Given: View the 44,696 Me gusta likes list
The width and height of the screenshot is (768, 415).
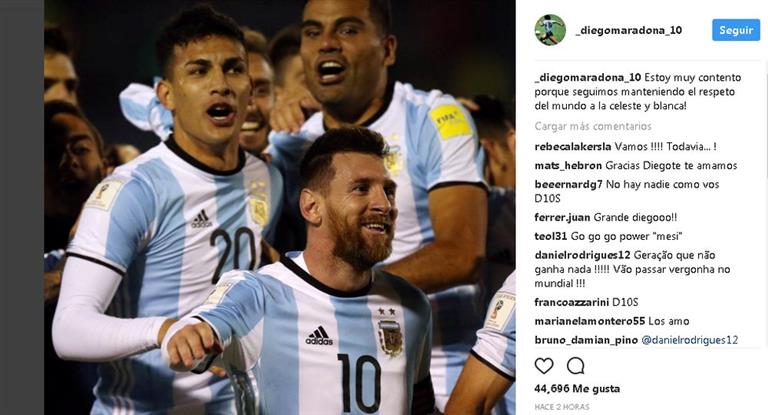Looking at the screenshot, I should click(x=577, y=389).
